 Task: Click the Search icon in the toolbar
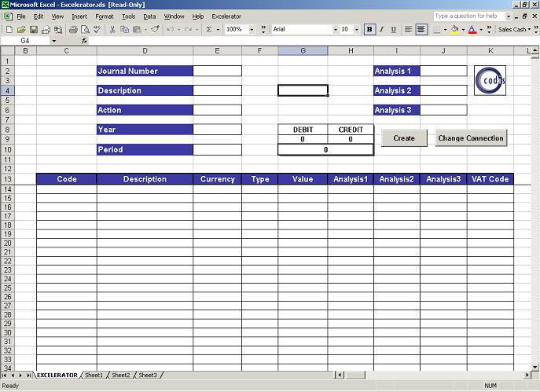click(58, 30)
